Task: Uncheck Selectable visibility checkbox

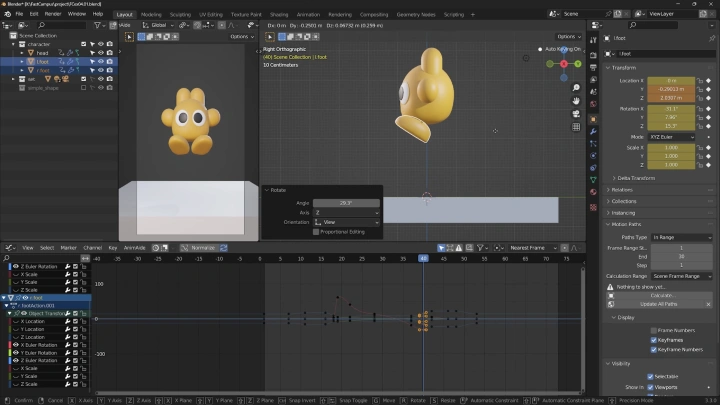Action: [650, 377]
